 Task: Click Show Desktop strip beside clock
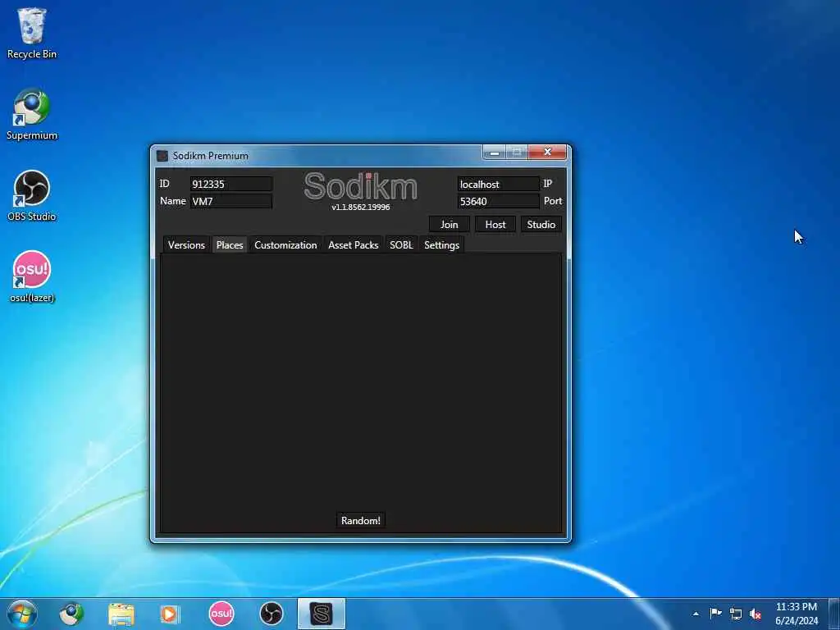[x=834, y=614]
